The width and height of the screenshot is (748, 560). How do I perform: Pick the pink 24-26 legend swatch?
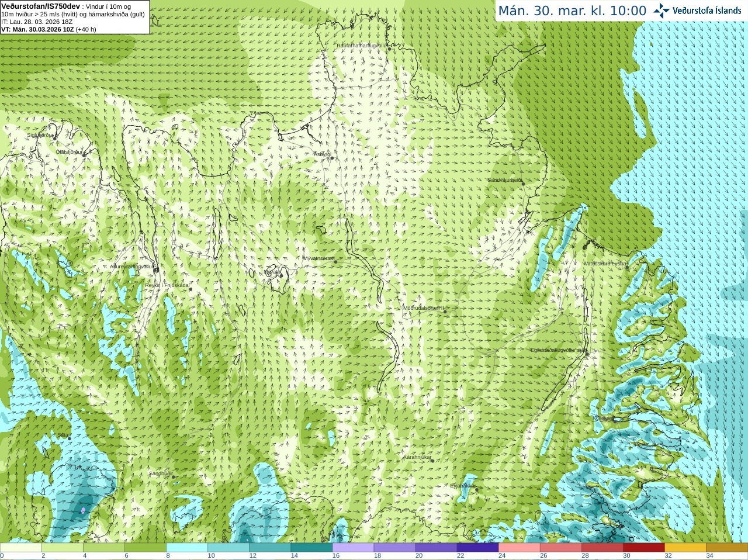point(519,548)
